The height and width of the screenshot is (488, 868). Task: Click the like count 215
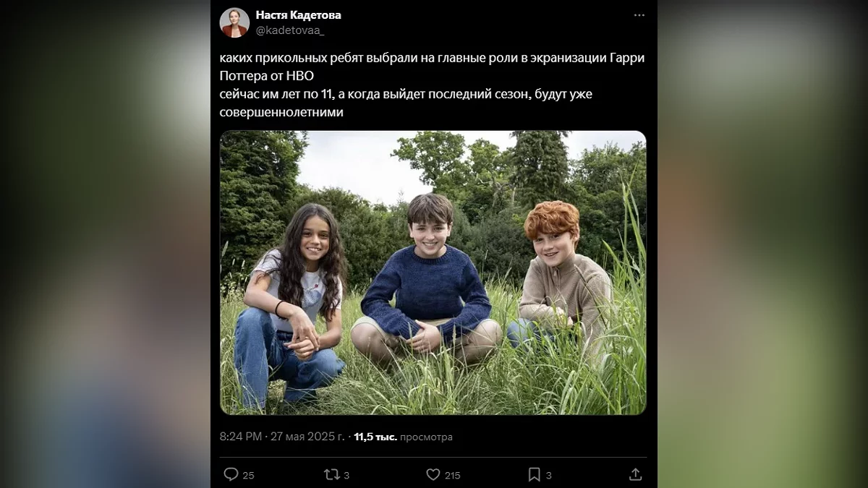tap(452, 475)
